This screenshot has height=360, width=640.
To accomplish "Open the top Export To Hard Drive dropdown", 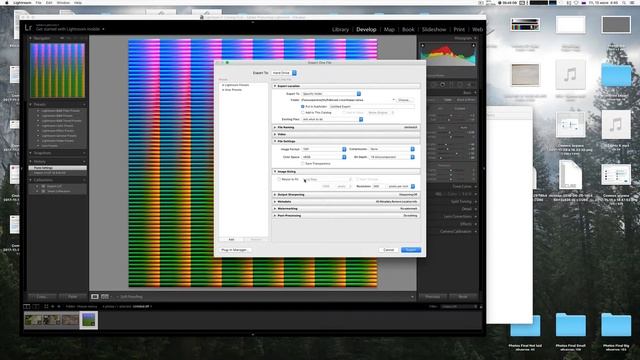I will pos(284,73).
